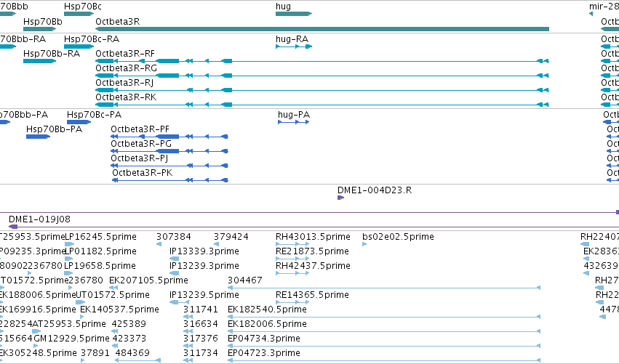Select the RH42437.5prime EST label
This screenshot has height=364, width=619.
313,266
